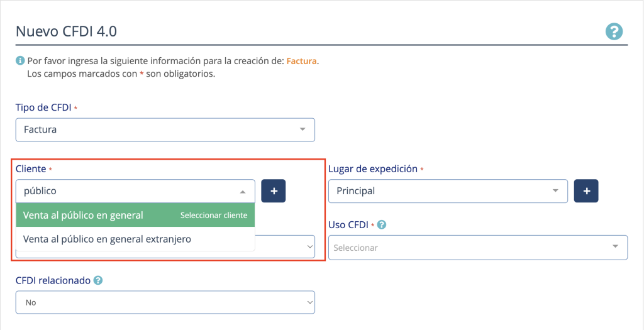Click the orange Factura link
The height and width of the screenshot is (330, 644).
click(x=301, y=62)
